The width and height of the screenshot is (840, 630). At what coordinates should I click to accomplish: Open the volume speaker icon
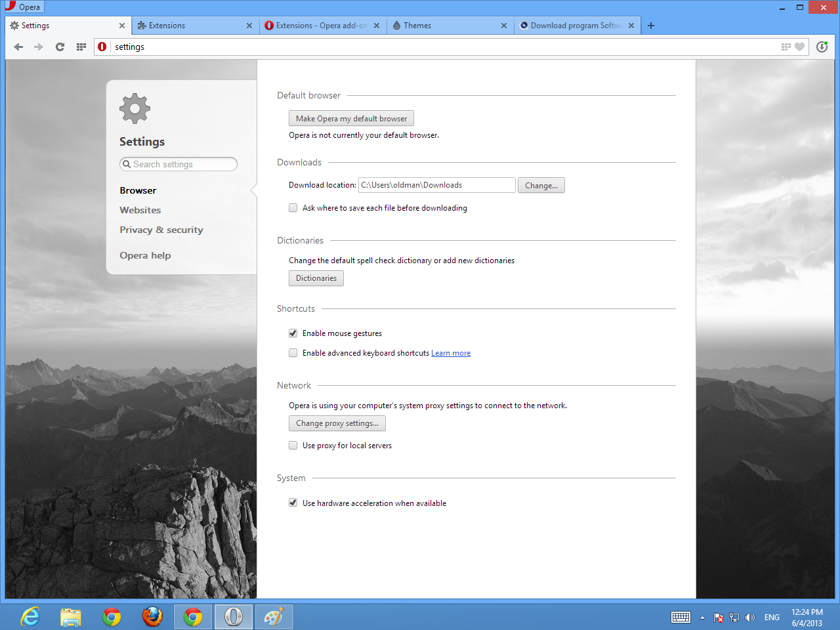pos(750,618)
